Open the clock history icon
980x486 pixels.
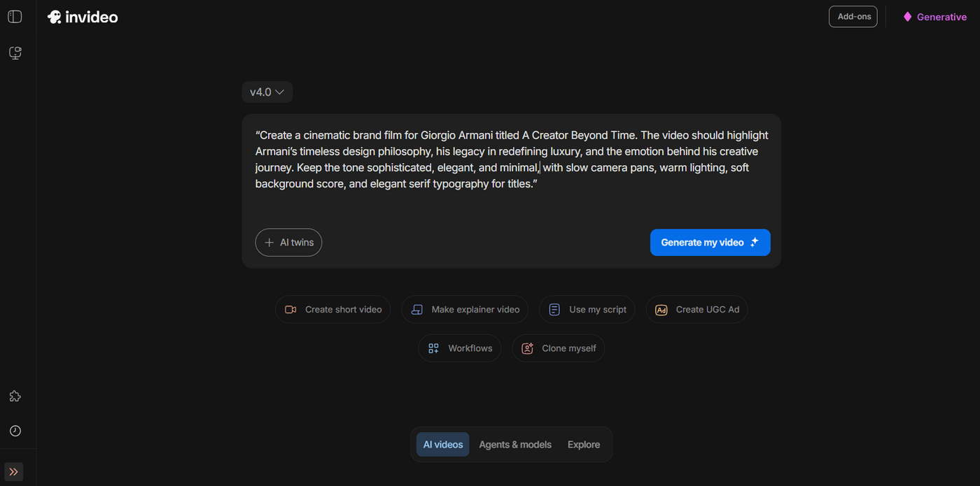(x=15, y=431)
